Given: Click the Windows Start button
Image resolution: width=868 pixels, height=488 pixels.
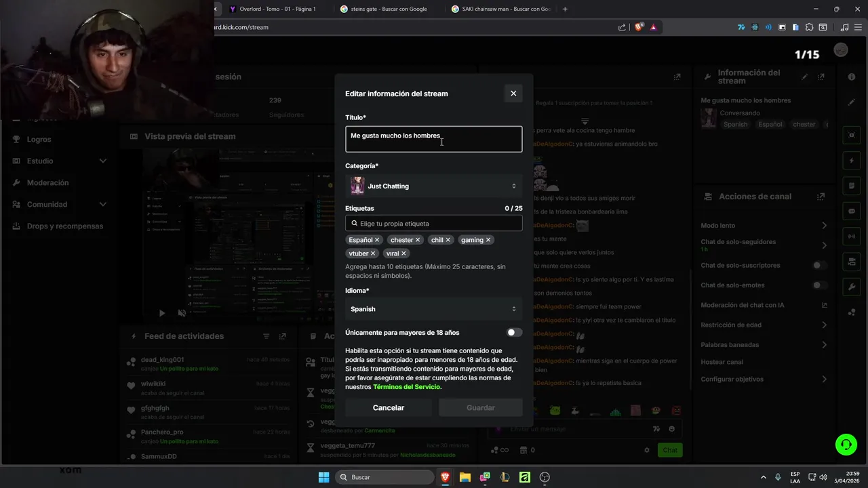Looking at the screenshot, I should click(323, 477).
